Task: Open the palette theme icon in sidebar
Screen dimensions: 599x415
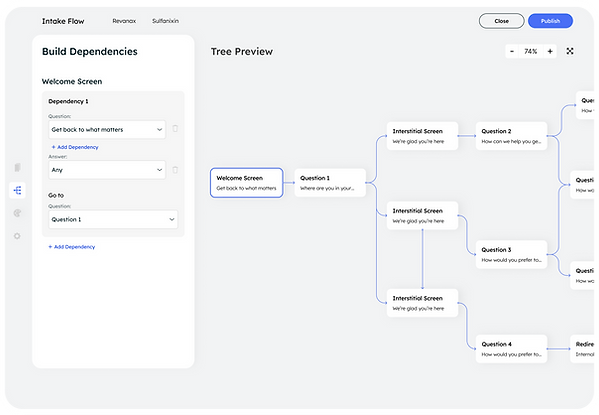Action: (x=17, y=213)
